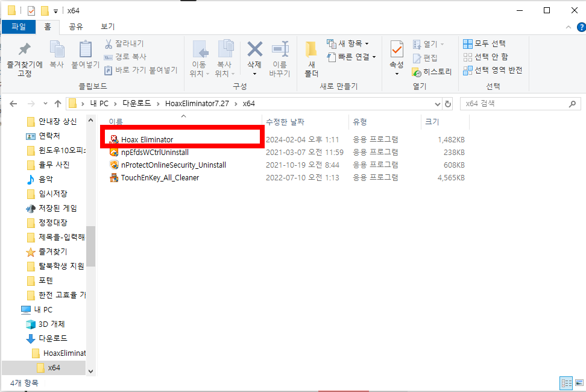Switch to the 공유 (Share) tab
Viewport: 586px width, 392px height.
[x=76, y=27]
